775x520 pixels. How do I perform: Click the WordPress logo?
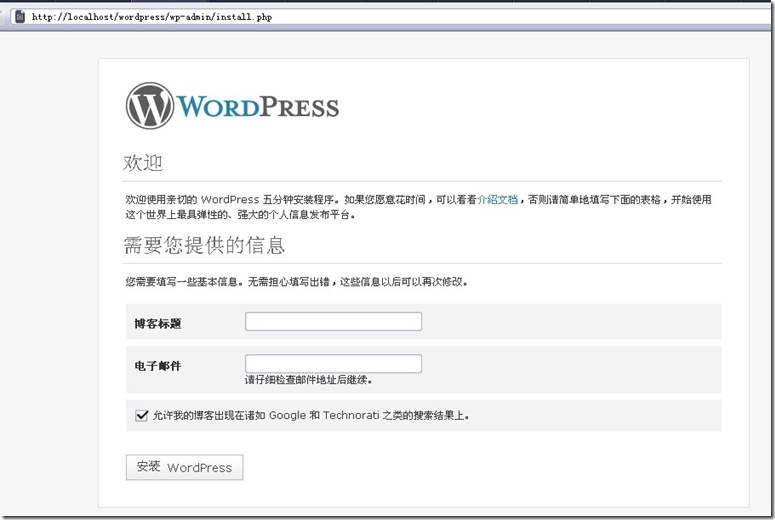click(x=232, y=106)
